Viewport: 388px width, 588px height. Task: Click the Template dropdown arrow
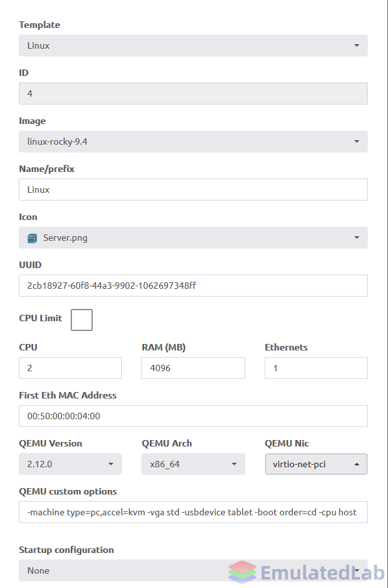coord(357,45)
